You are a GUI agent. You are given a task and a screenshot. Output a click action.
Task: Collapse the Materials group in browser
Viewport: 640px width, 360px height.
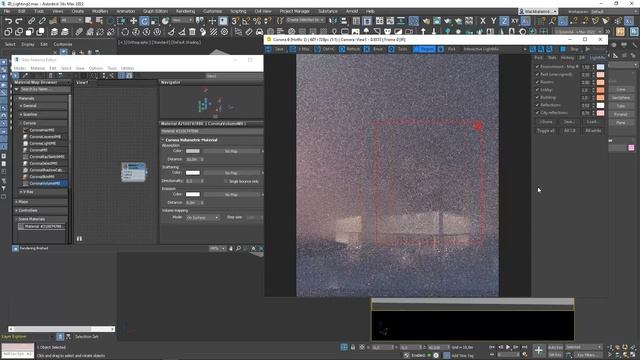pyautogui.click(x=17, y=98)
